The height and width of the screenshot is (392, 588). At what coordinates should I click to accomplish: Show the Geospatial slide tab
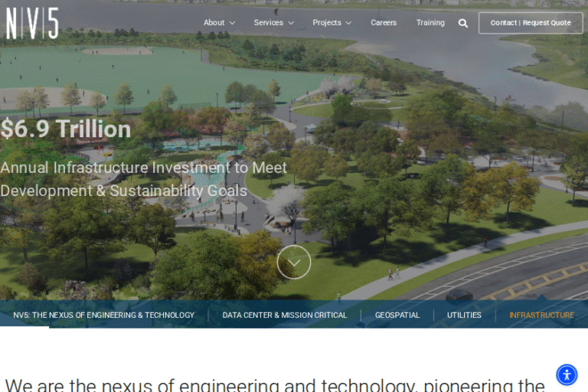pyautogui.click(x=397, y=315)
